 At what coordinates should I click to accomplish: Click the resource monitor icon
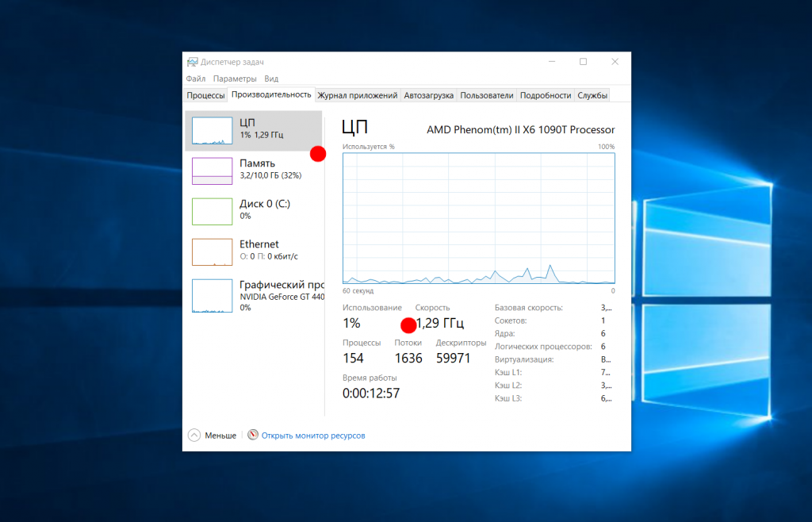click(253, 436)
